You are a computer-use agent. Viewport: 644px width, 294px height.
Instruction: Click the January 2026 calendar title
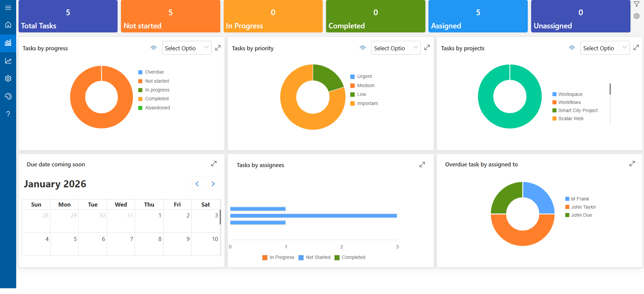(x=55, y=184)
